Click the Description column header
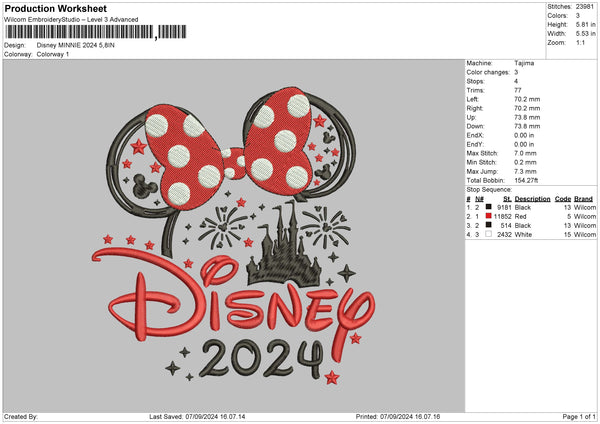600x424 pixels. [532, 199]
